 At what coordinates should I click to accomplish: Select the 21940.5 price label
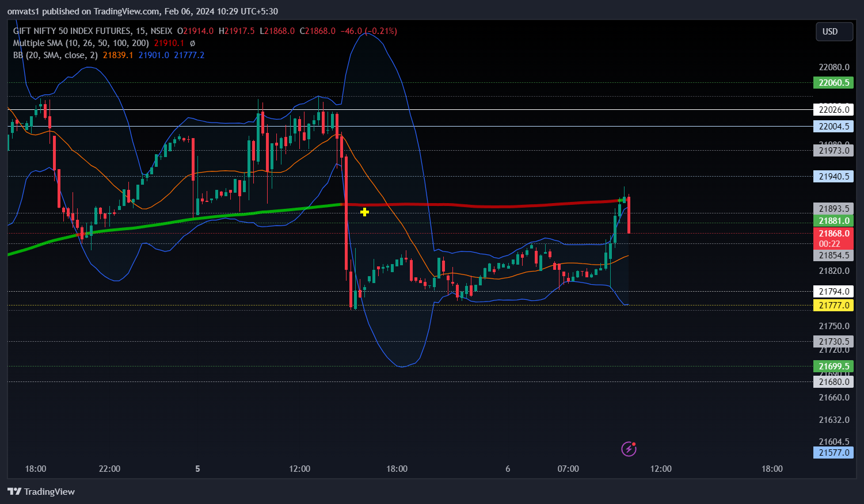pos(833,177)
